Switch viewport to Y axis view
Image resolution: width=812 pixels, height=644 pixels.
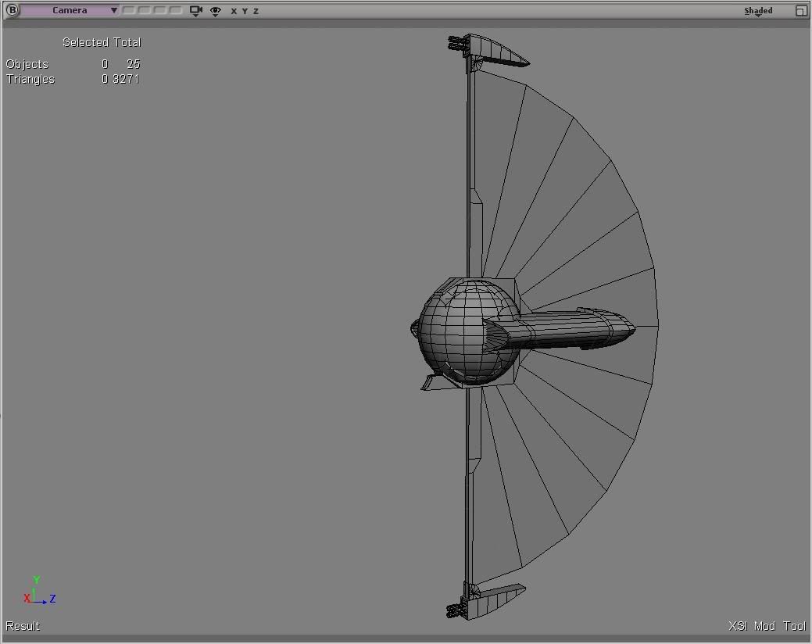245,11
